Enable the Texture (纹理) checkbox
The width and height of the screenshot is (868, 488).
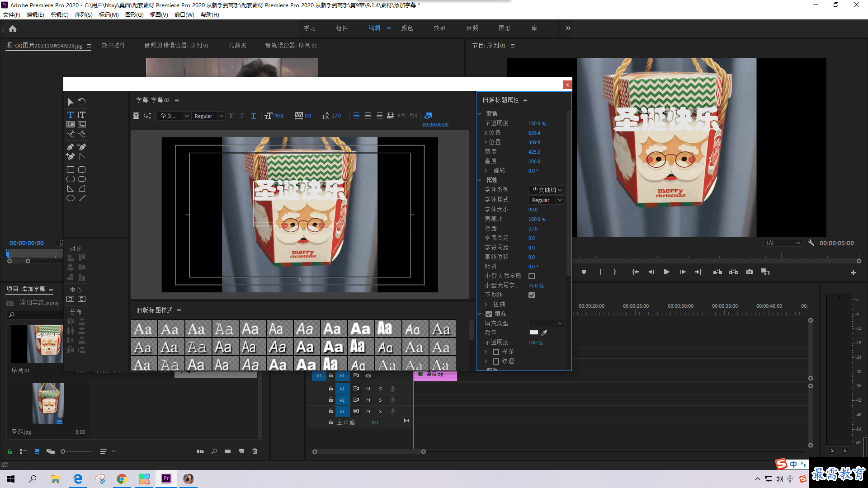[x=496, y=361]
